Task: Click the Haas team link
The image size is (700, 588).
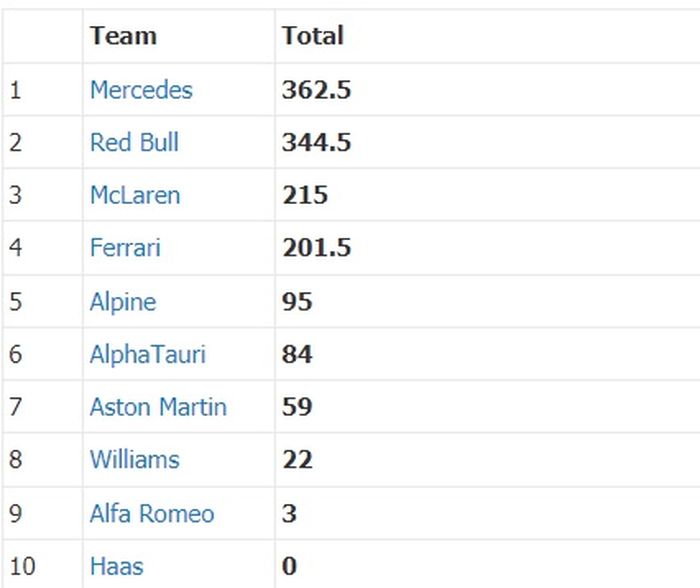Action: pos(116,566)
